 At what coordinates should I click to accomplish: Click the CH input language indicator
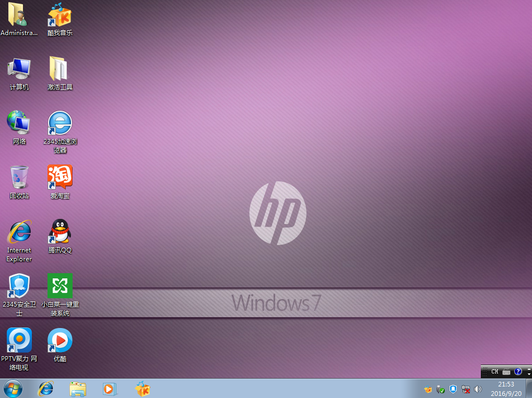495,371
